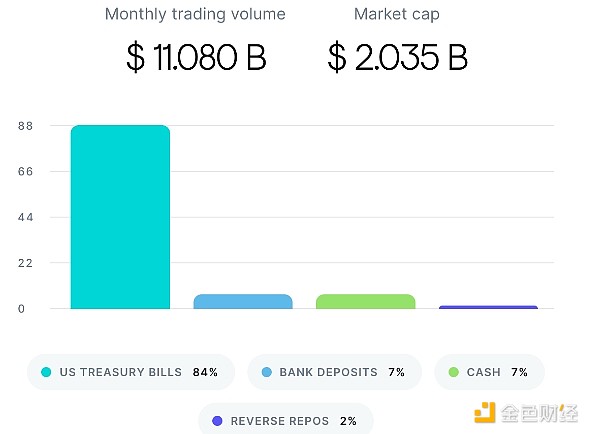Image resolution: width=589 pixels, height=434 pixels.
Task: Click the 88 y-axis label
Action: 26,126
